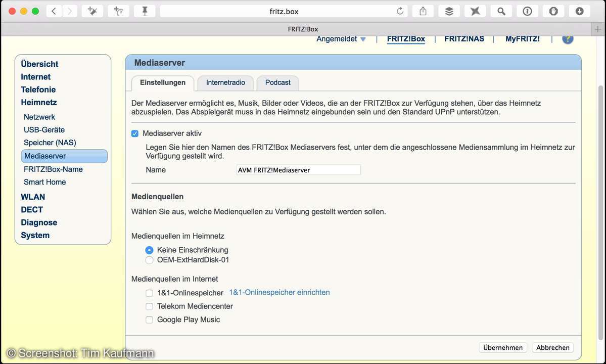
Task: Select the 'Keine Einschränkung' radio button
Action: pos(149,250)
